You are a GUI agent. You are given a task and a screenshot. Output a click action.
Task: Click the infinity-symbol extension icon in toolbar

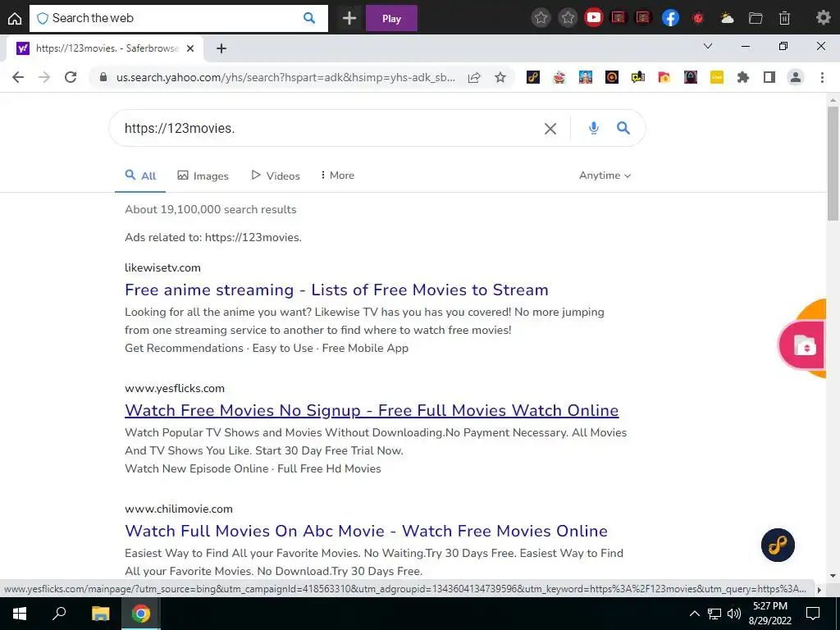pyautogui.click(x=533, y=77)
